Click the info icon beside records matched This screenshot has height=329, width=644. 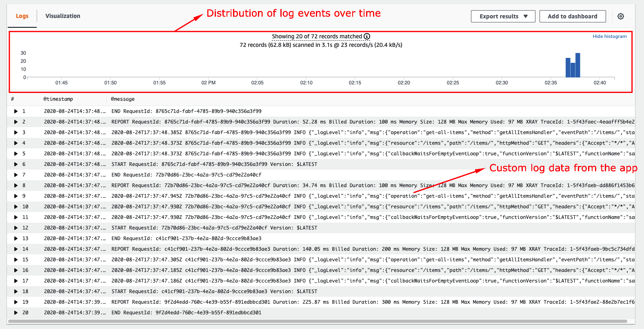pos(367,36)
